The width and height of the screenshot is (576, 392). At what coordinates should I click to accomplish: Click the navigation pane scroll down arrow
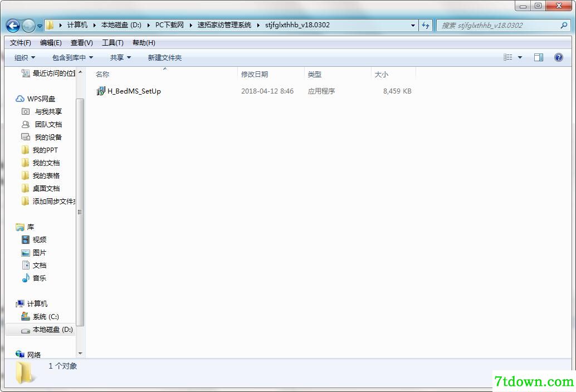(80, 354)
